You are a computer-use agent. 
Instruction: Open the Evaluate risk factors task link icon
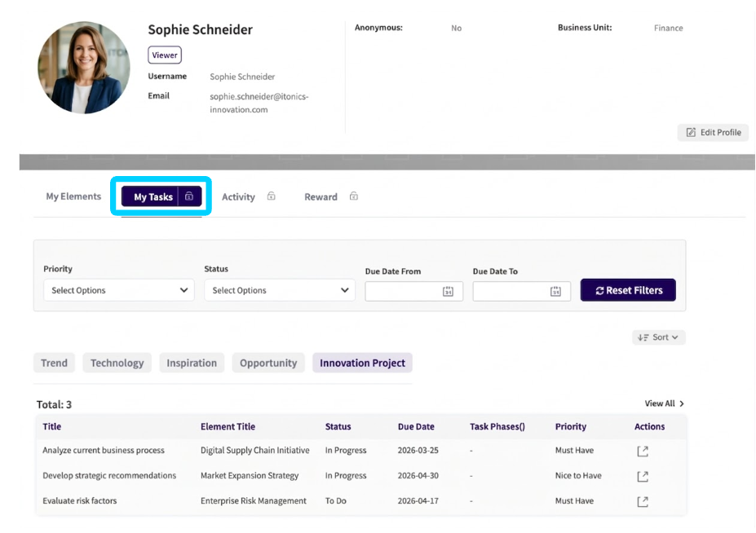(x=643, y=501)
